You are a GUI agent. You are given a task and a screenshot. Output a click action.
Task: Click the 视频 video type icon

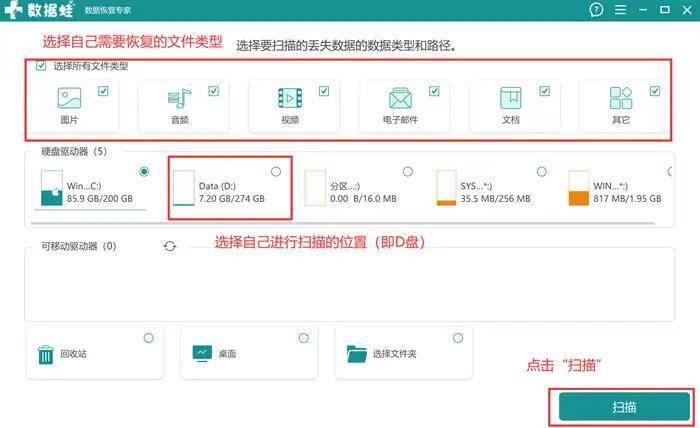290,98
